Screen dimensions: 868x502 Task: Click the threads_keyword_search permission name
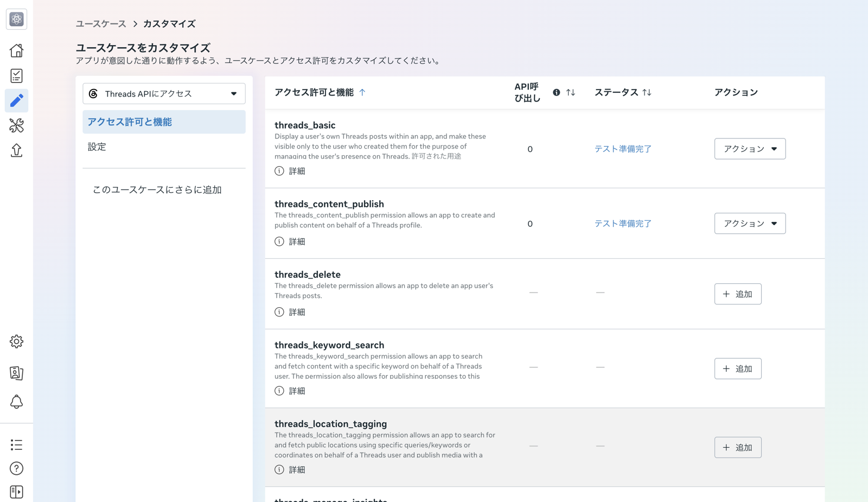click(329, 345)
